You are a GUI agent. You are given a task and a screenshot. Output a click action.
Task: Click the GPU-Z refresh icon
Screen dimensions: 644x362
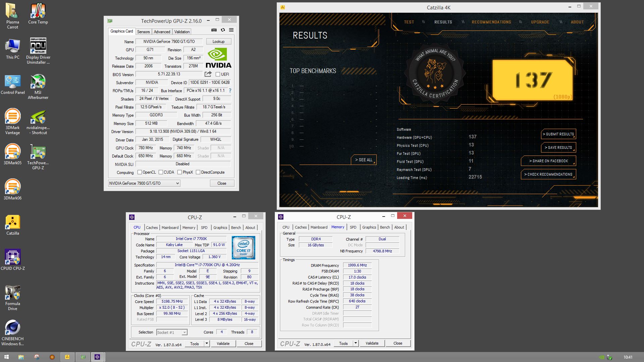tap(223, 30)
